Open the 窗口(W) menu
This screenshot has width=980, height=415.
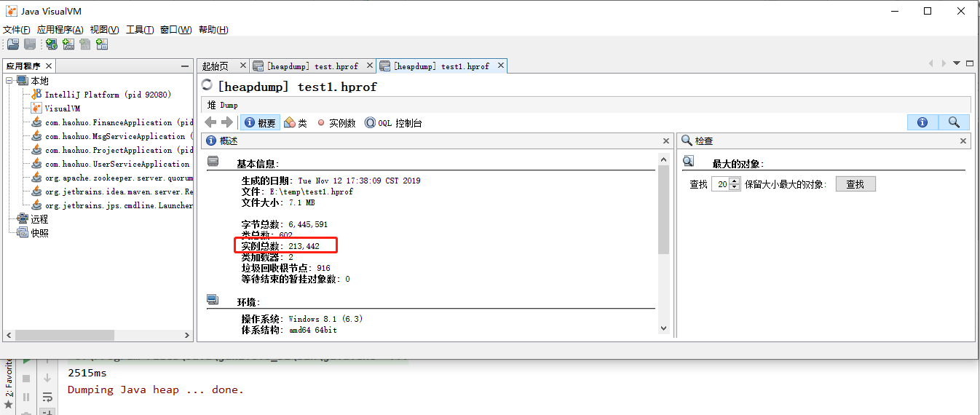coord(176,30)
